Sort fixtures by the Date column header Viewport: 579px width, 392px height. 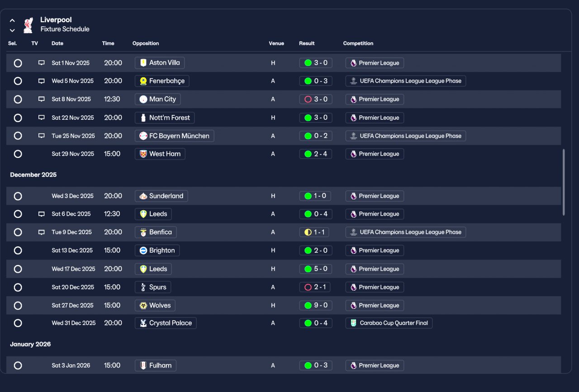57,43
